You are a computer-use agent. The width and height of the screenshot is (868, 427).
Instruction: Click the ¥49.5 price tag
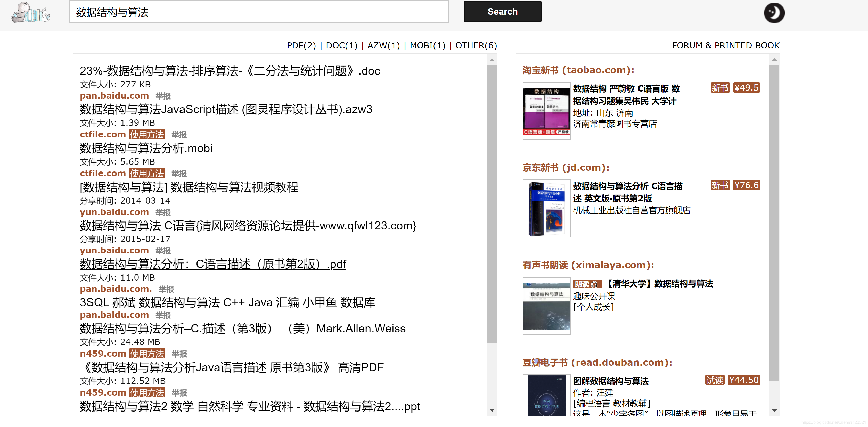pos(746,88)
